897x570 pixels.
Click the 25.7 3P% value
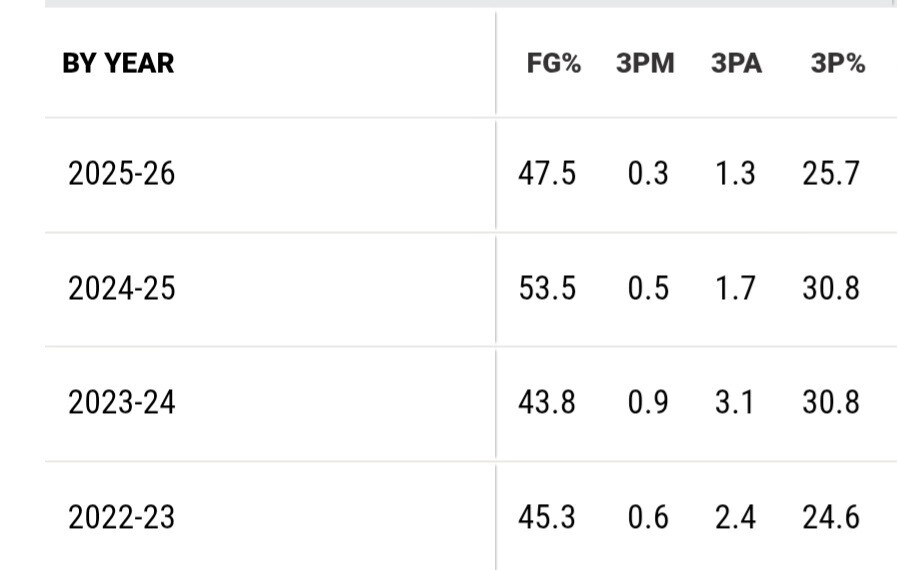click(x=830, y=174)
